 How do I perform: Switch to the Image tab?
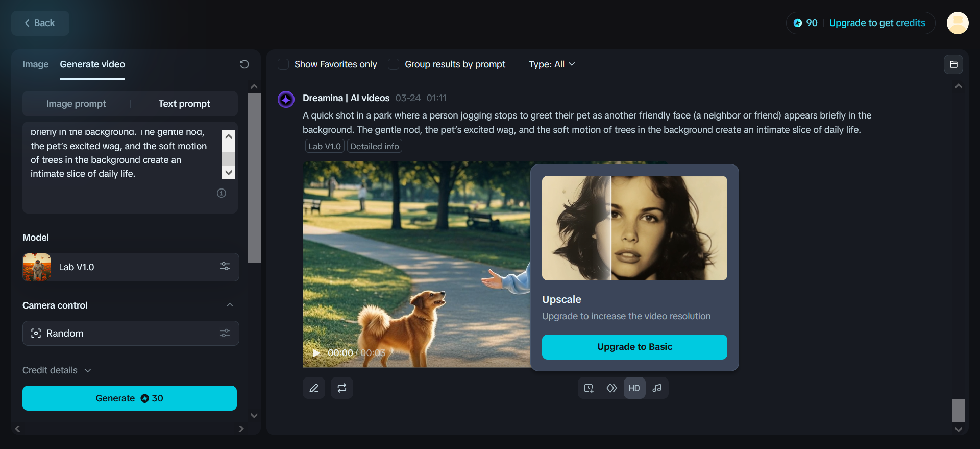pos(36,64)
